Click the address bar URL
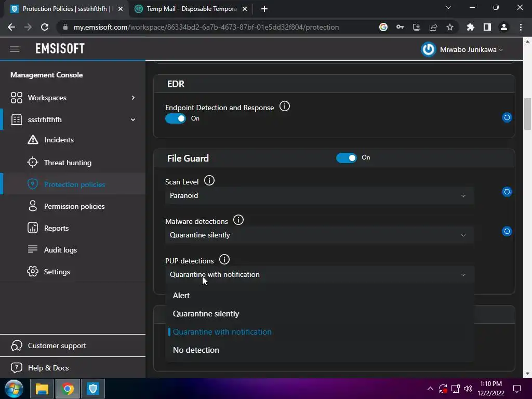This screenshot has width=532, height=399. click(206, 27)
